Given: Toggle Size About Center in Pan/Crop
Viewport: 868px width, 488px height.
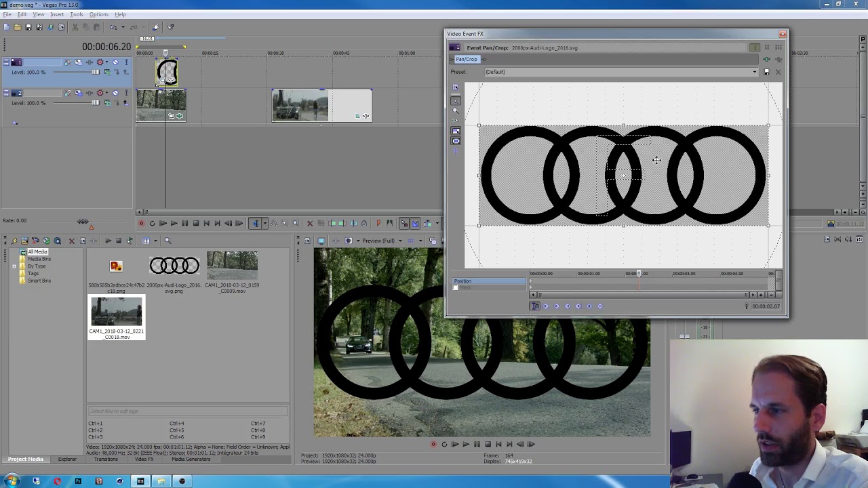Looking at the screenshot, I should [x=456, y=141].
